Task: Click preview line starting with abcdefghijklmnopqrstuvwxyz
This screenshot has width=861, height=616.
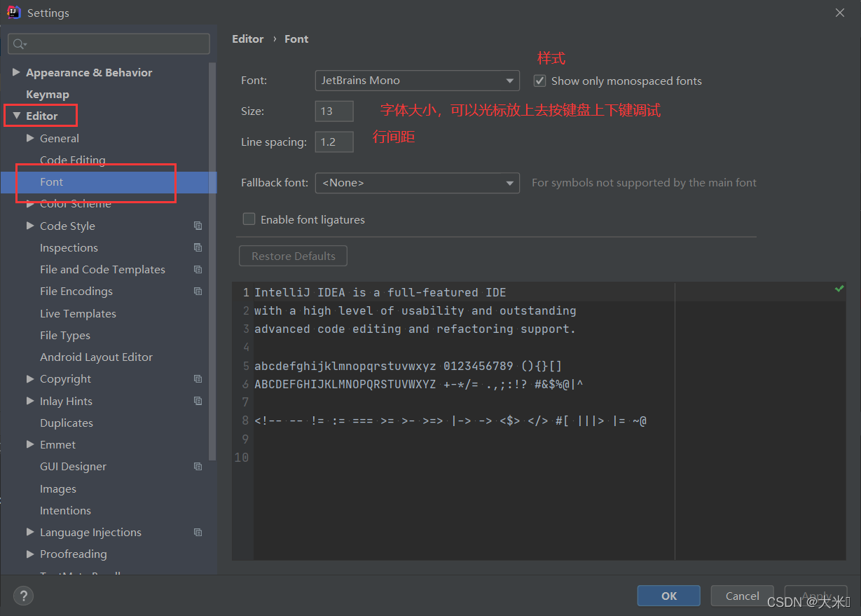Action: 408,366
